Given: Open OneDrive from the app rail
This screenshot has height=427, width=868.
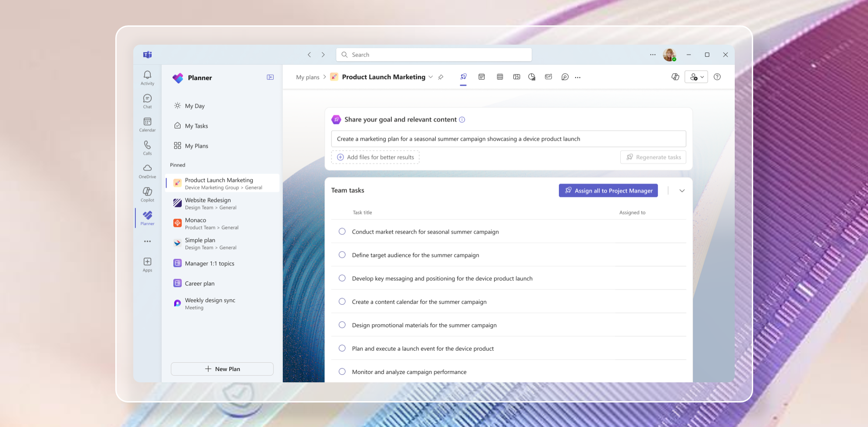Looking at the screenshot, I should click(x=147, y=171).
